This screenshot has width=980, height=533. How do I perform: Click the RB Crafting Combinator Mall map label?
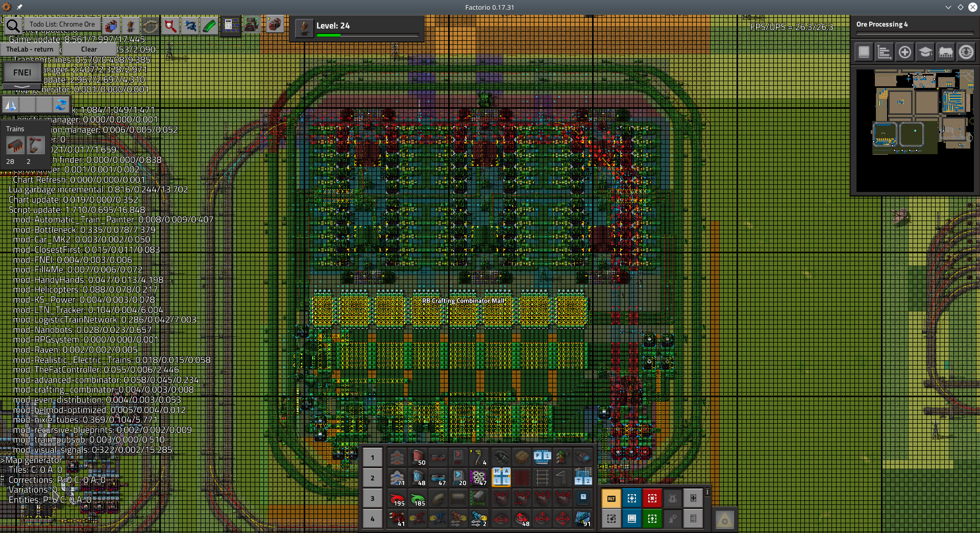(463, 301)
